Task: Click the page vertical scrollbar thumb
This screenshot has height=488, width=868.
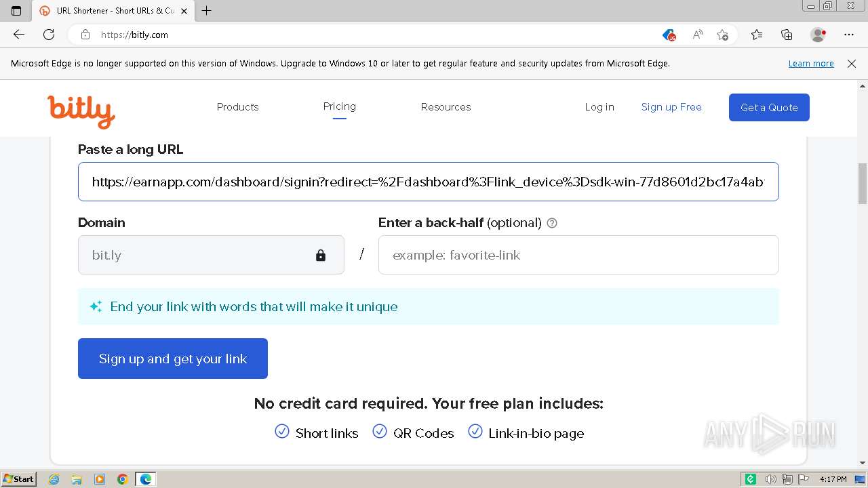Action: coord(863,183)
